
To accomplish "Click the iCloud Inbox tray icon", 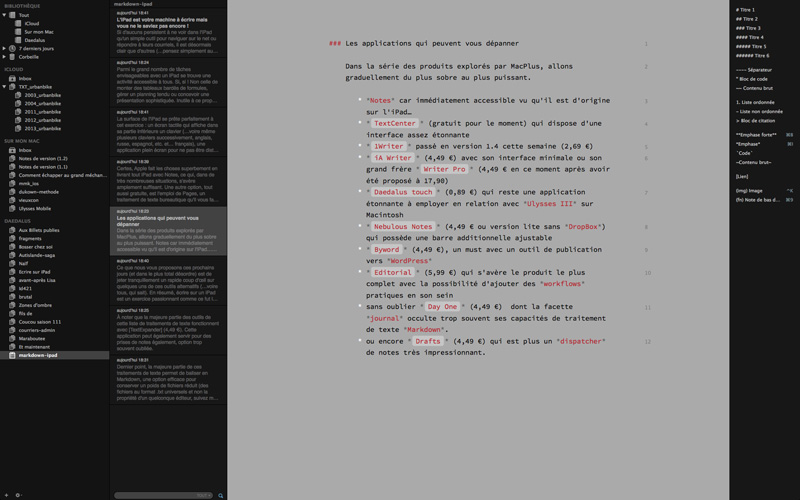I will pos(12,79).
